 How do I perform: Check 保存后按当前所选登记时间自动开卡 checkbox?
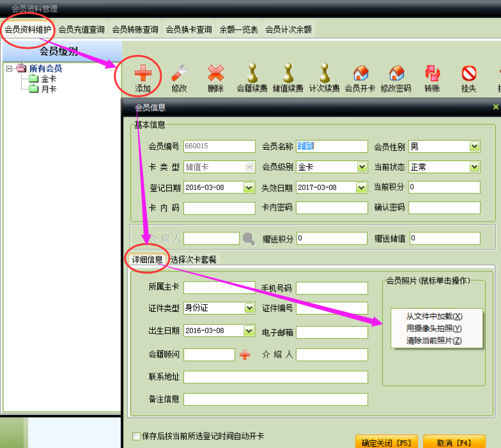click(137, 436)
